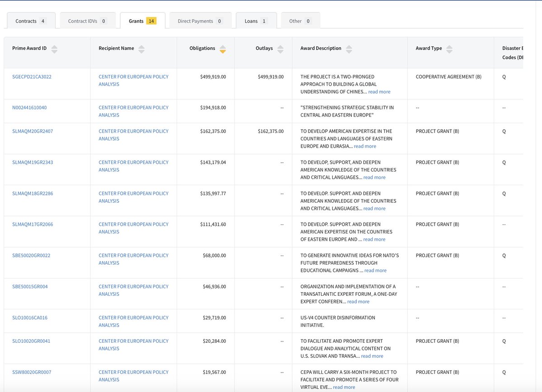The width and height of the screenshot is (542, 392).
Task: Toggle Obligations column sort arrows
Action: pyautogui.click(x=222, y=49)
